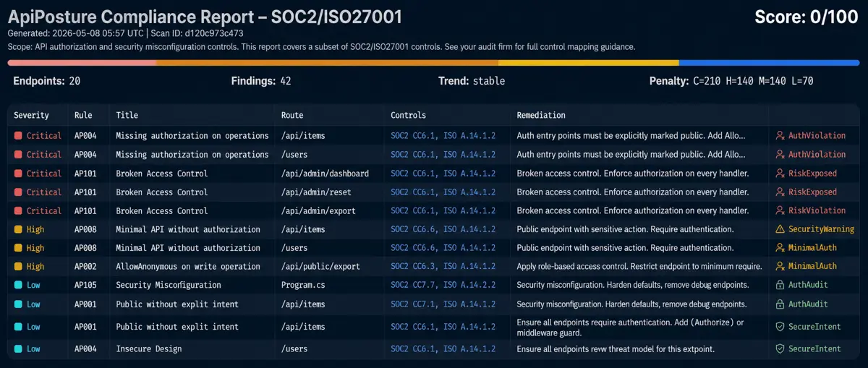Click the Scan ID d120c973c473 text
868x368 pixels.
pos(197,33)
